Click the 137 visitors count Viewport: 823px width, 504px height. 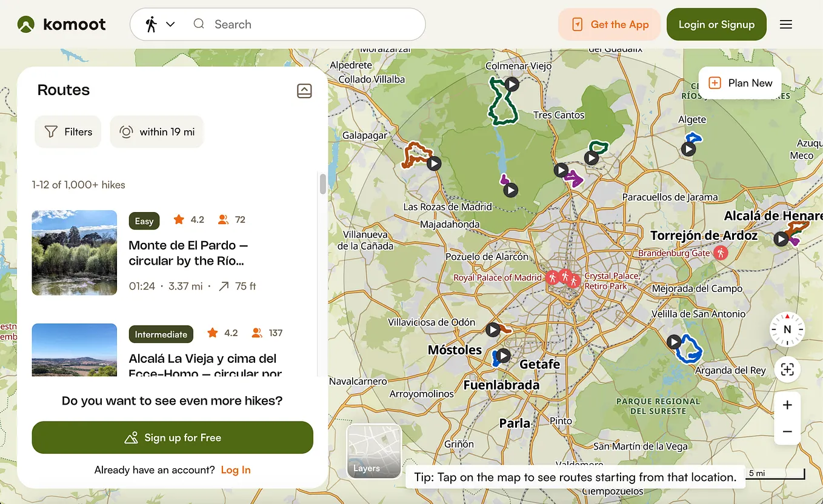pos(267,333)
